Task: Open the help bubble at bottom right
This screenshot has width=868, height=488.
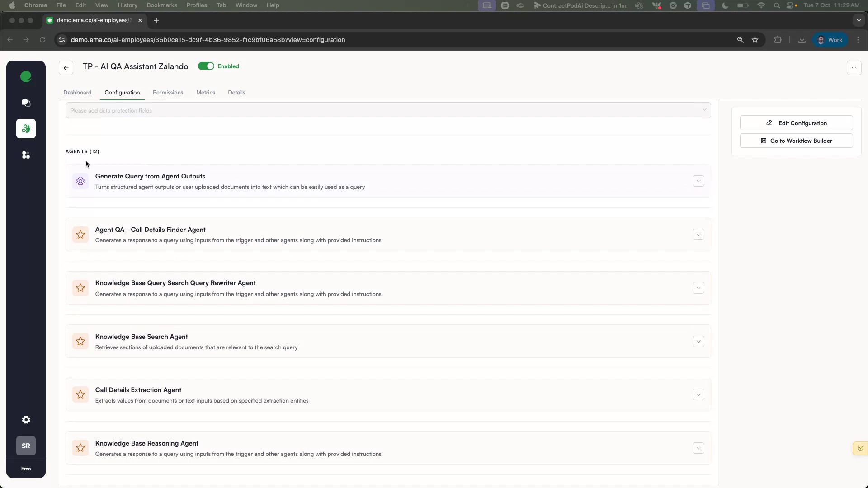Action: tap(860, 448)
